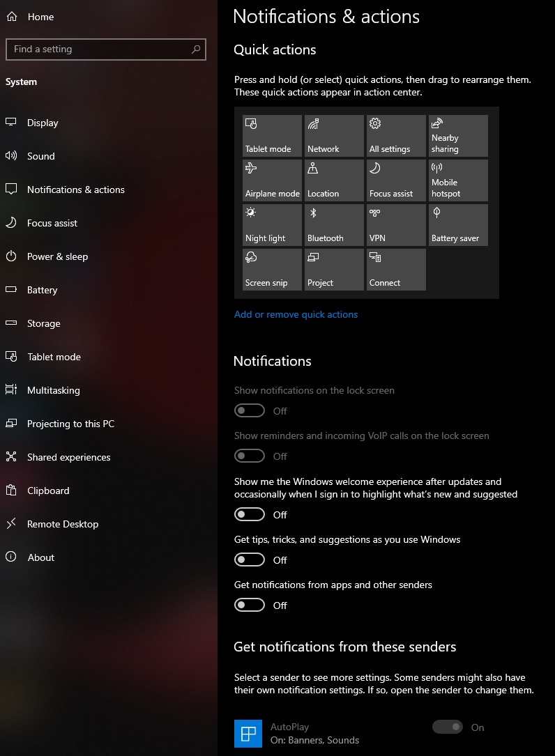555x756 pixels.
Task: Click the Nearby sharing quick action tile
Action: tap(458, 135)
